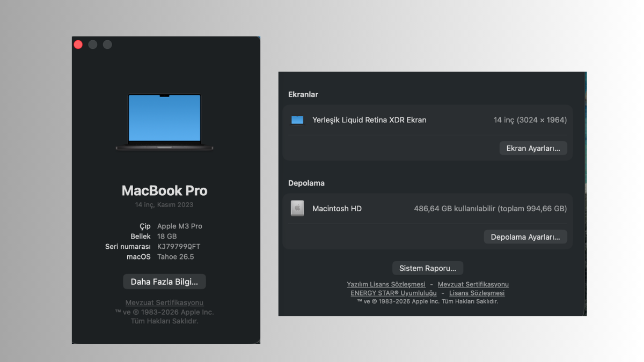Click the Tahoe 26.5 macOS version
Viewport: 644px width, 362px height.
pyautogui.click(x=175, y=257)
